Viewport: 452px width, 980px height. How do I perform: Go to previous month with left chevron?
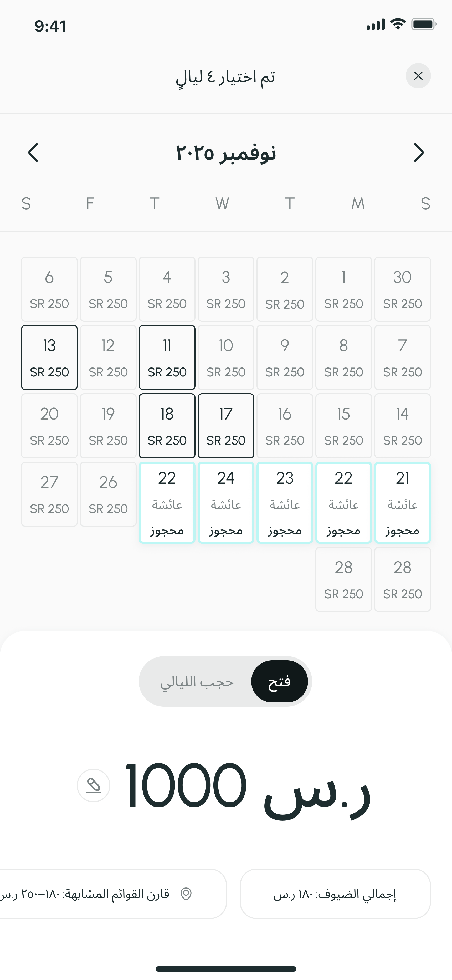[33, 153]
